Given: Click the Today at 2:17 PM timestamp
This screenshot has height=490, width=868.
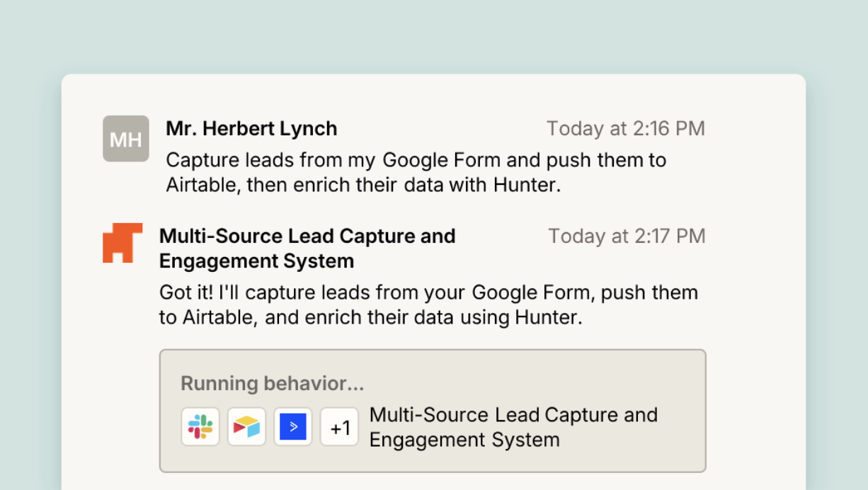Looking at the screenshot, I should [627, 236].
